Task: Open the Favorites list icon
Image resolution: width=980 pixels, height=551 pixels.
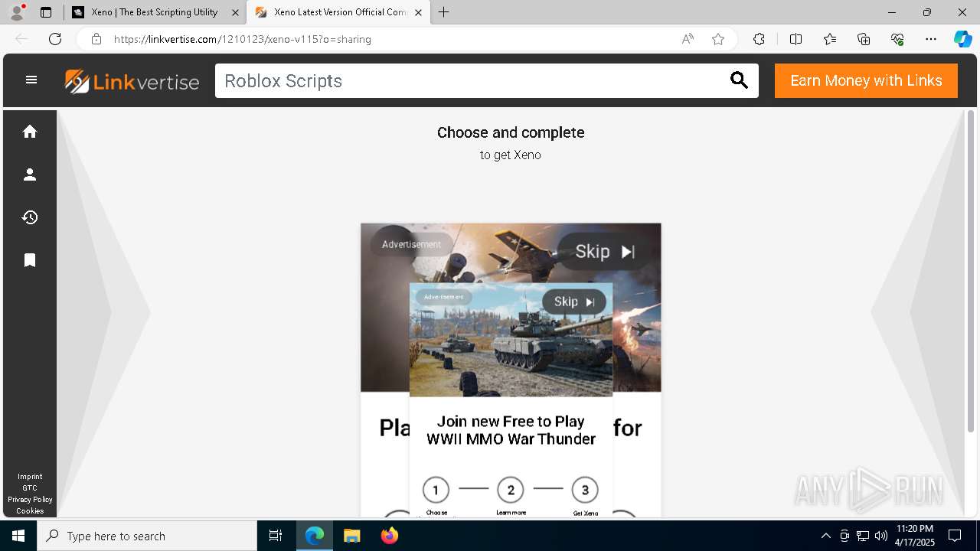Action: pos(830,39)
